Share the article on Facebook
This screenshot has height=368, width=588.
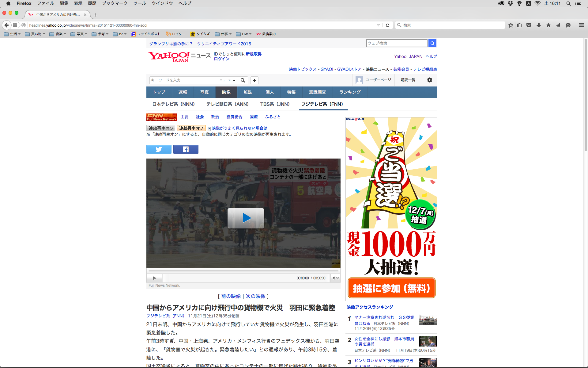tap(186, 149)
